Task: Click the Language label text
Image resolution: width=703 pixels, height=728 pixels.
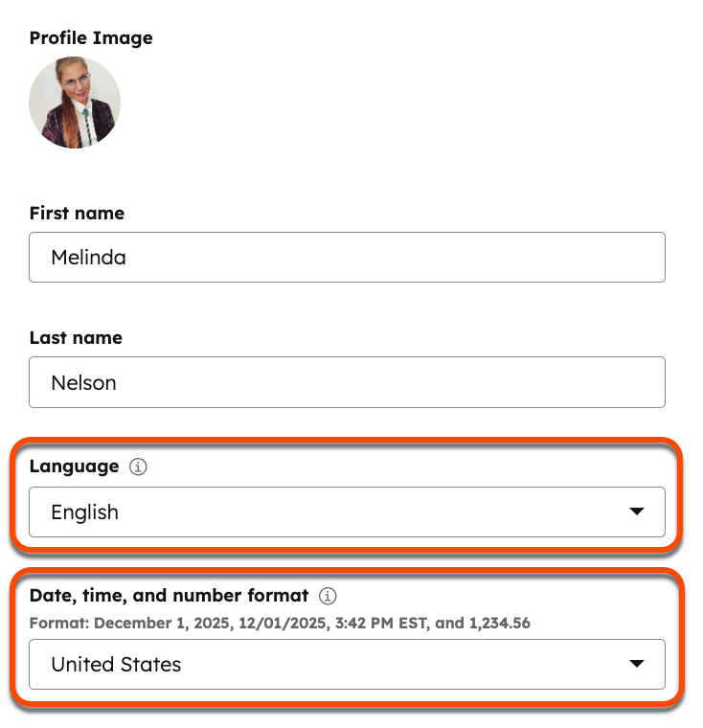Action: [x=74, y=466]
